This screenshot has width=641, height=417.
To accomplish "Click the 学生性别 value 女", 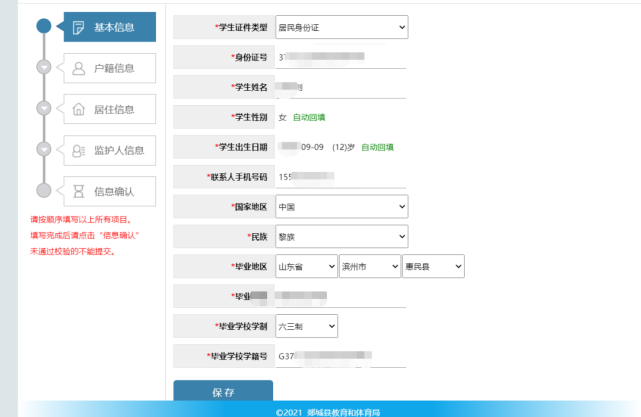I will [282, 117].
